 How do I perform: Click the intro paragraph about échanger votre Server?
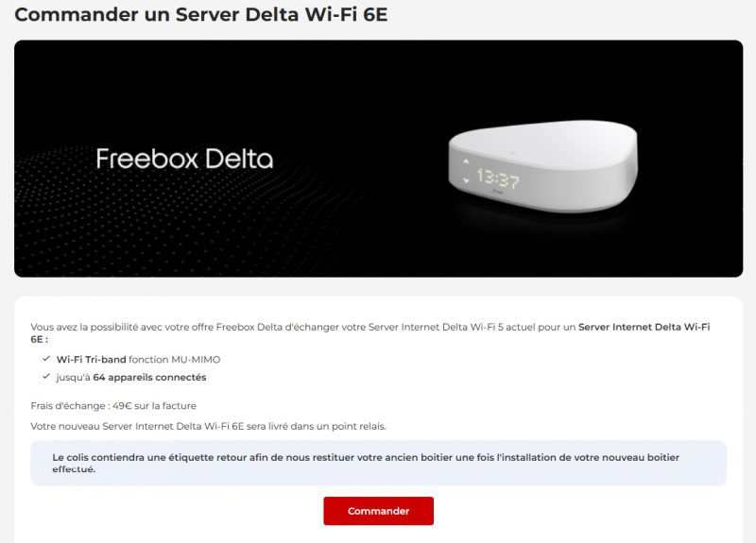(370, 333)
